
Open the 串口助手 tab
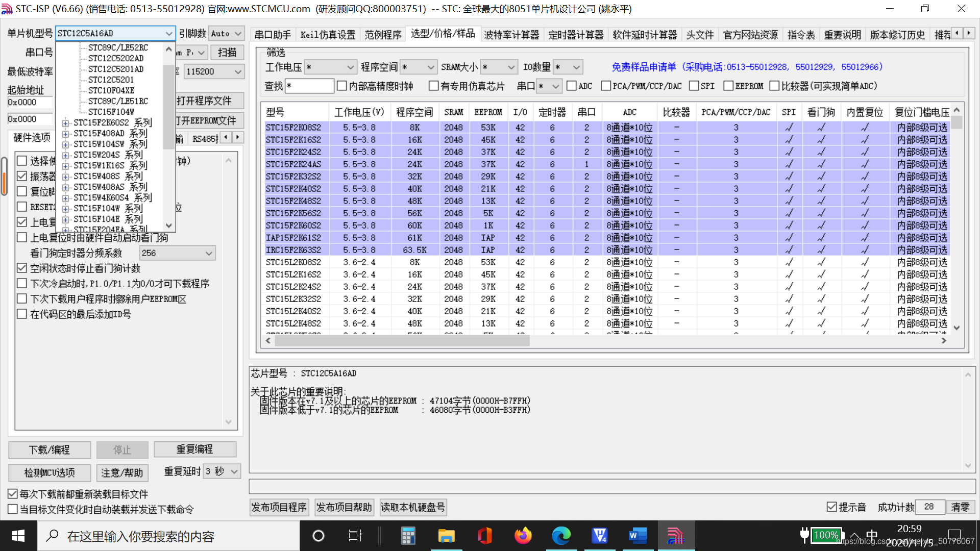click(273, 35)
